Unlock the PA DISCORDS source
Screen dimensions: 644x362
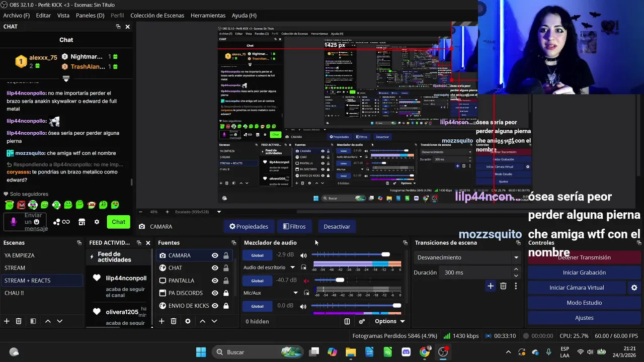(x=226, y=293)
